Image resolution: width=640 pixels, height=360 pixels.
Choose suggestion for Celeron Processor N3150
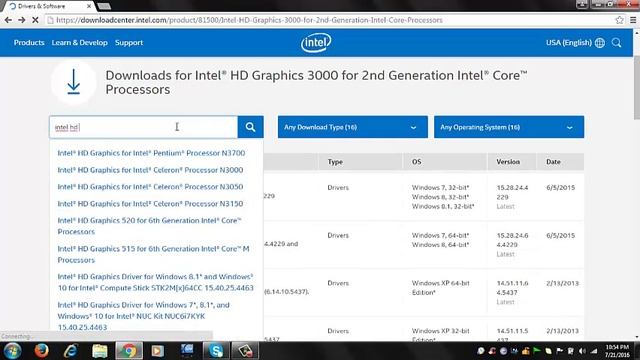pos(150,203)
